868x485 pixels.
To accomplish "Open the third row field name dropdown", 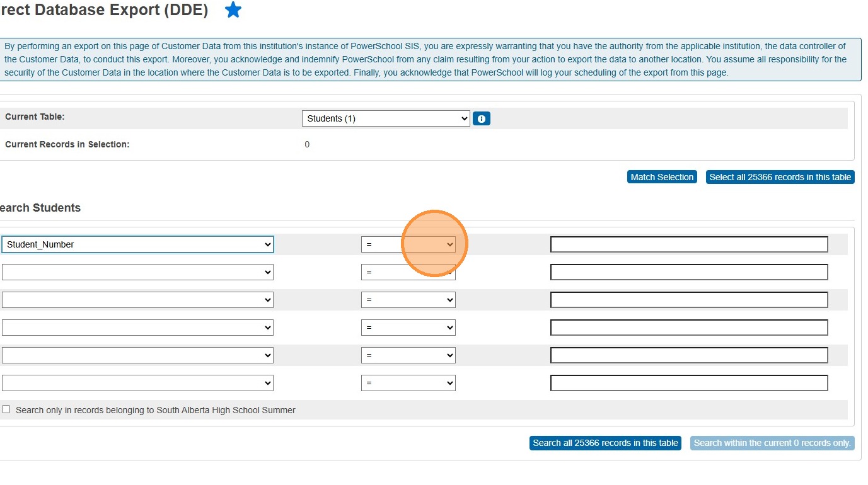I will pyautogui.click(x=137, y=300).
